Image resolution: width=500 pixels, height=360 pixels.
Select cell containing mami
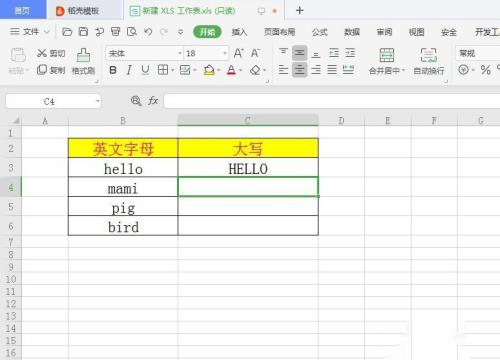(123, 187)
